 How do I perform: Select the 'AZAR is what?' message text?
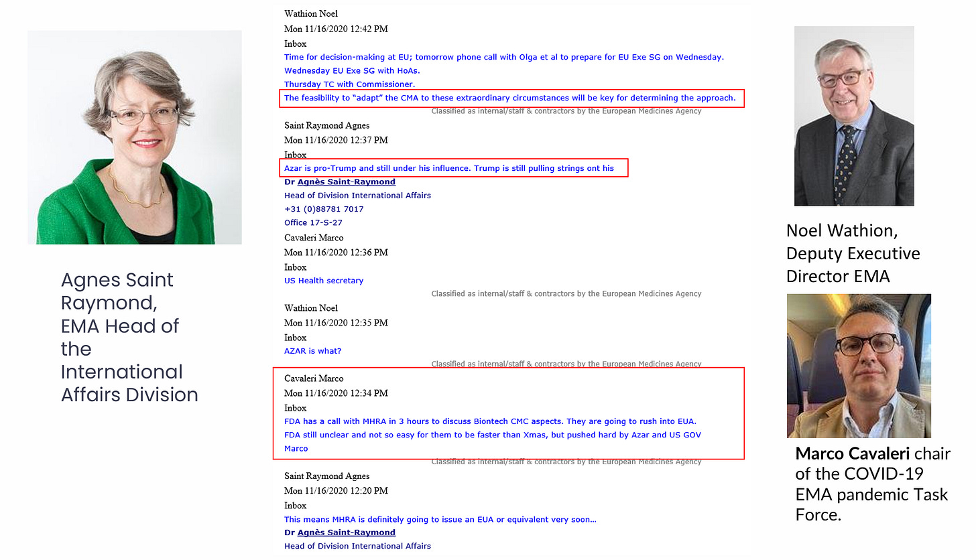pyautogui.click(x=313, y=351)
